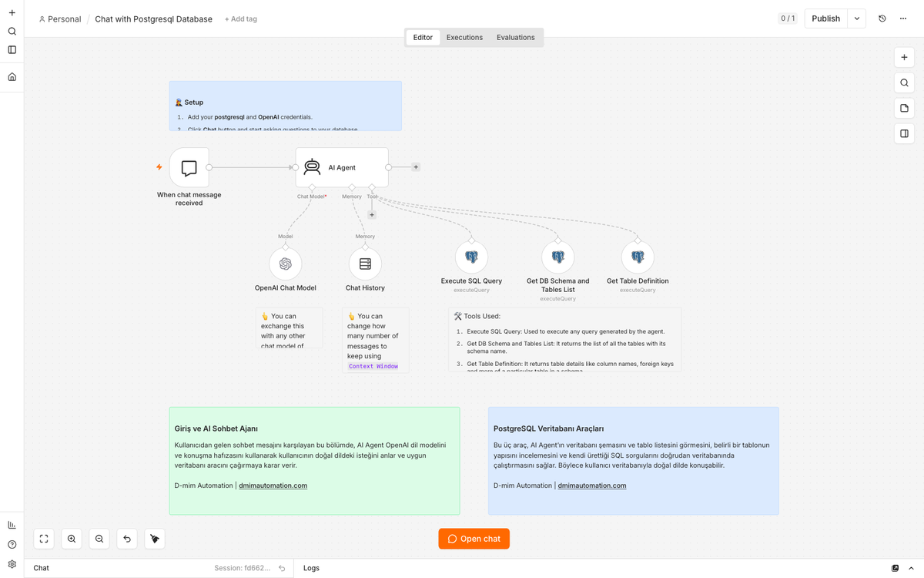Click the Session fd662 text
Image resolution: width=924 pixels, height=578 pixels.
(x=242, y=568)
